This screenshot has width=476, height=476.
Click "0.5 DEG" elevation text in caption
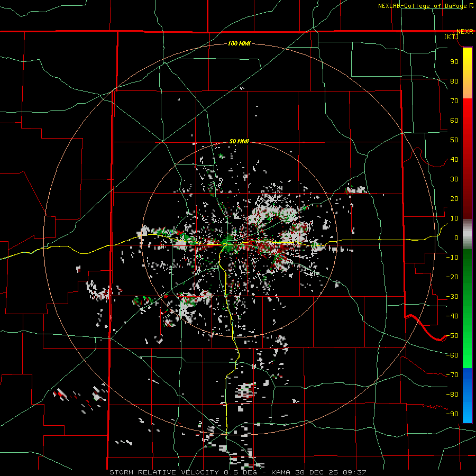[240, 472]
